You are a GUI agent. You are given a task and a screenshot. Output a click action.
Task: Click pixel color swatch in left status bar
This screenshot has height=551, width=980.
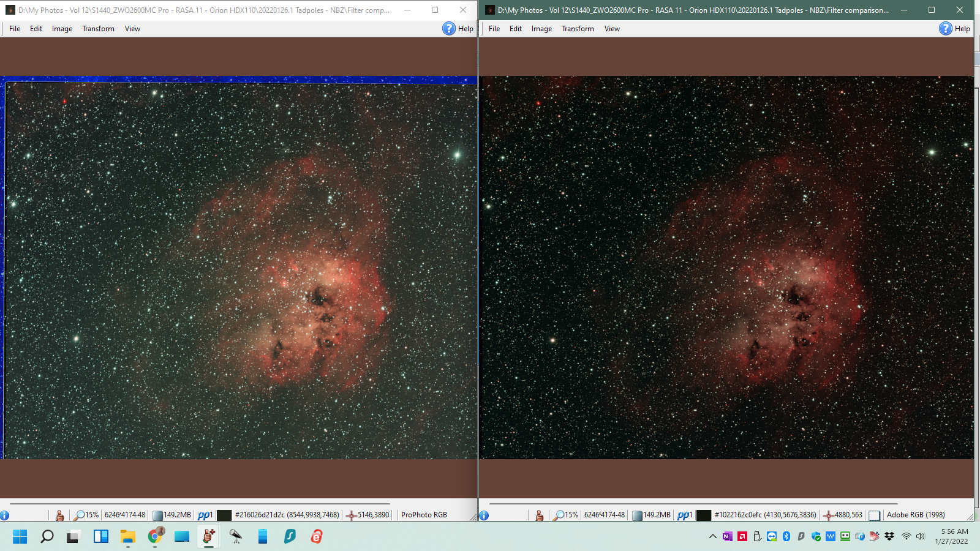coord(224,515)
